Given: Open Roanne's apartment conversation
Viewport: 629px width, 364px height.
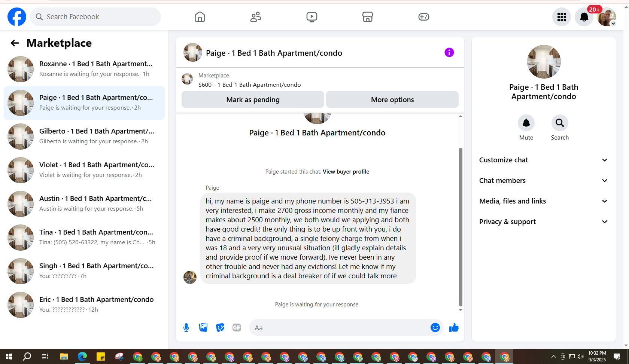Looking at the screenshot, I should (84, 69).
